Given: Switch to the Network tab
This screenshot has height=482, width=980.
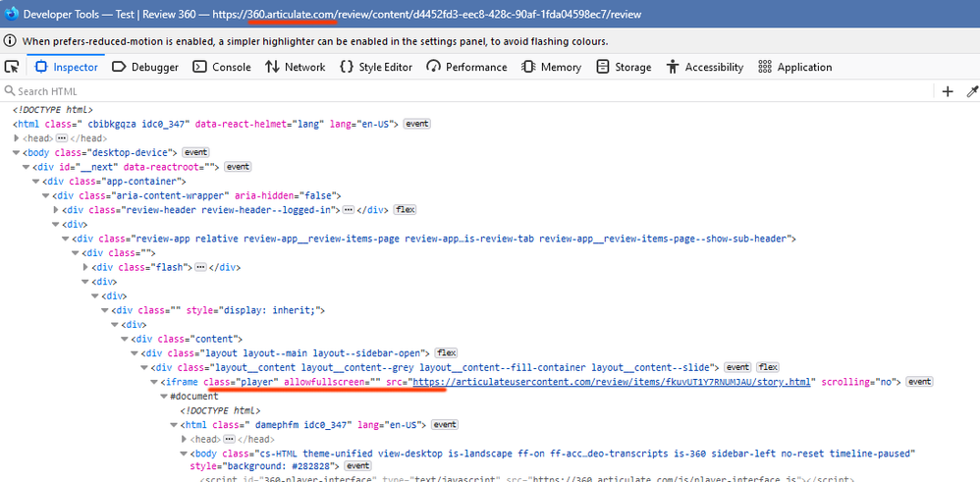Looking at the screenshot, I should (295, 67).
